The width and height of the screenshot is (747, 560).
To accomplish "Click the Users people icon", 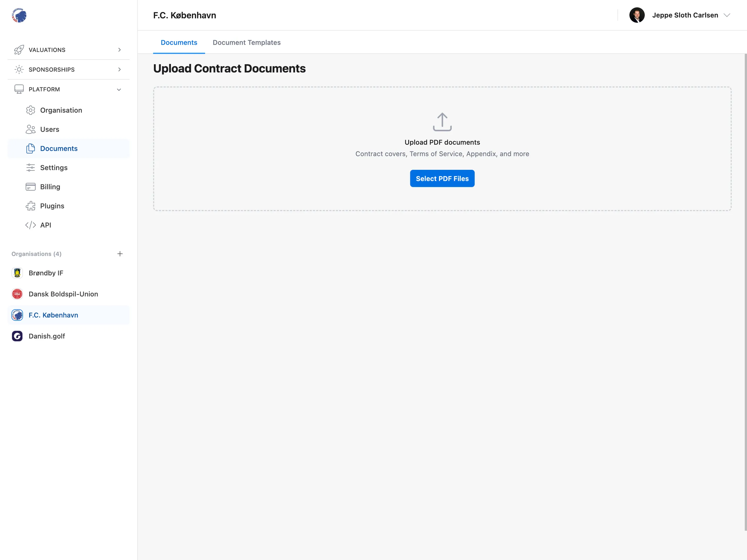I will (30, 129).
